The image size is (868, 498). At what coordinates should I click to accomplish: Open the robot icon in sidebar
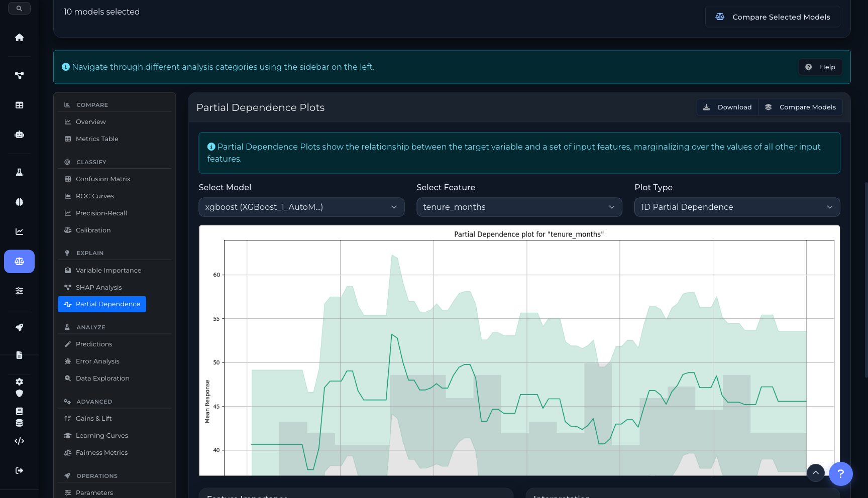click(19, 135)
